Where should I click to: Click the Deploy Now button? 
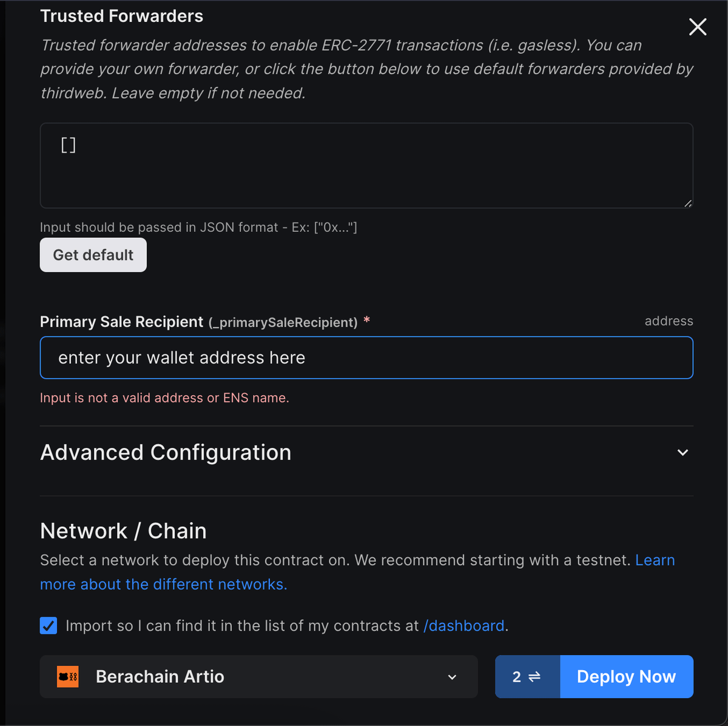pyautogui.click(x=626, y=676)
